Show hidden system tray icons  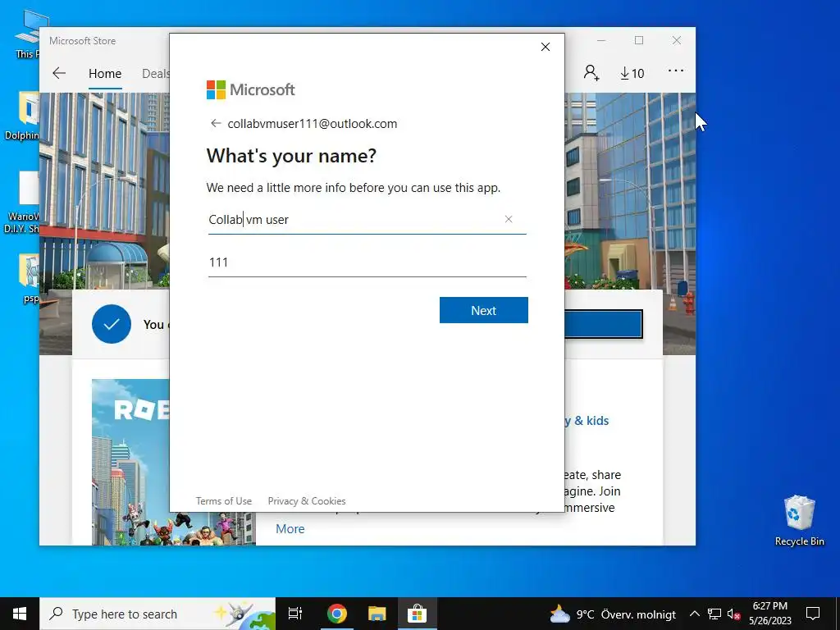click(694, 614)
